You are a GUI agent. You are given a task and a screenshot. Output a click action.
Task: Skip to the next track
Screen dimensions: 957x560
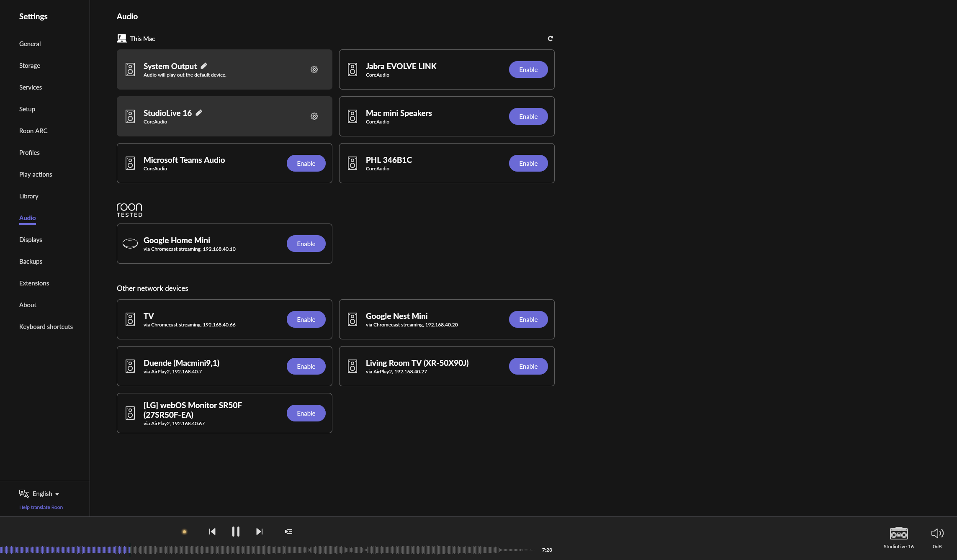260,532
